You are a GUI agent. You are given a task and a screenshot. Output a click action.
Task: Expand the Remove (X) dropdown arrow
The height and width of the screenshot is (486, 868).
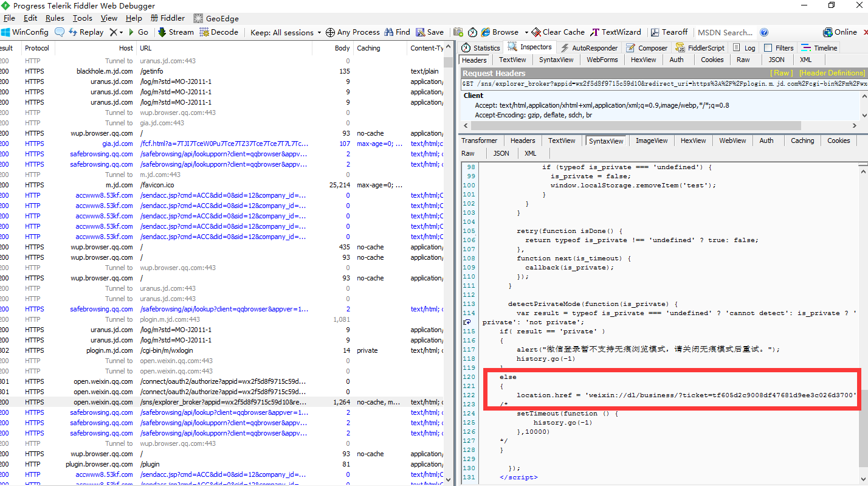coord(121,32)
